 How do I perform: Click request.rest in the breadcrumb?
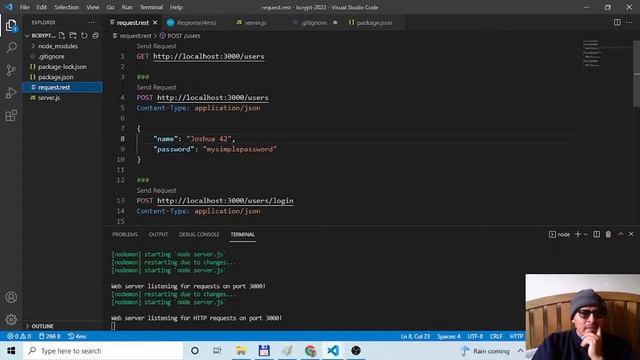pyautogui.click(x=135, y=36)
